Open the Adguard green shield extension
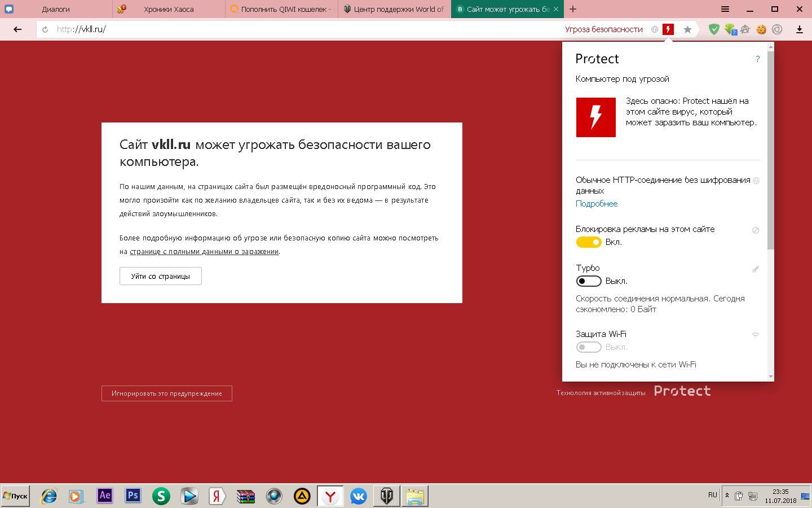Screen dimensions: 812x508 click(714, 29)
